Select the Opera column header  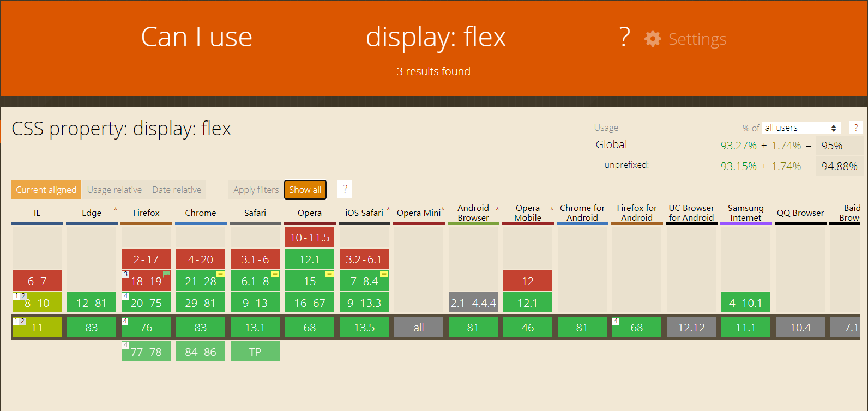click(310, 213)
